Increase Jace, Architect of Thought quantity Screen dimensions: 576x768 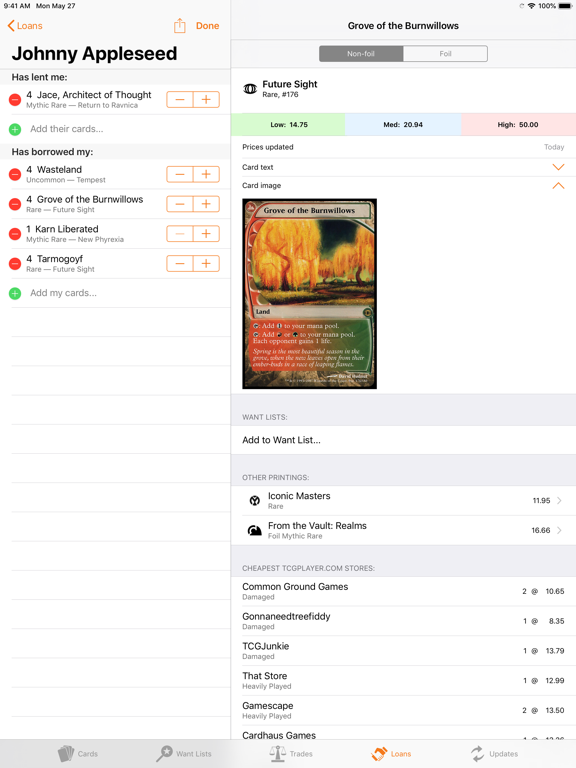coord(206,100)
